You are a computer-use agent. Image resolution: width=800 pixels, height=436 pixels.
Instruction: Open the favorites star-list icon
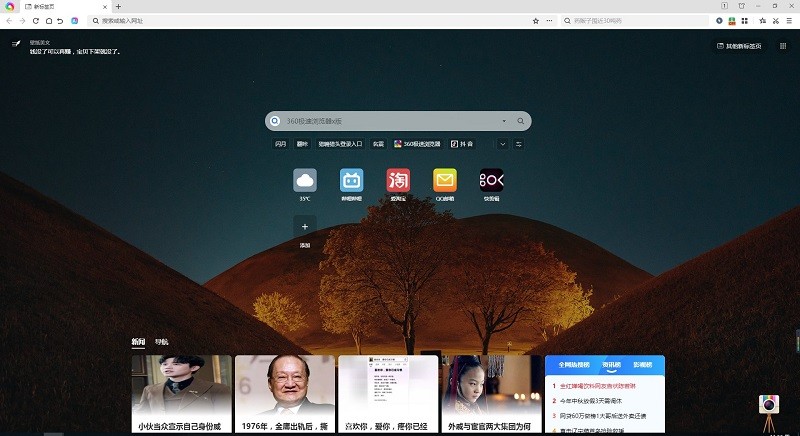coord(762,21)
